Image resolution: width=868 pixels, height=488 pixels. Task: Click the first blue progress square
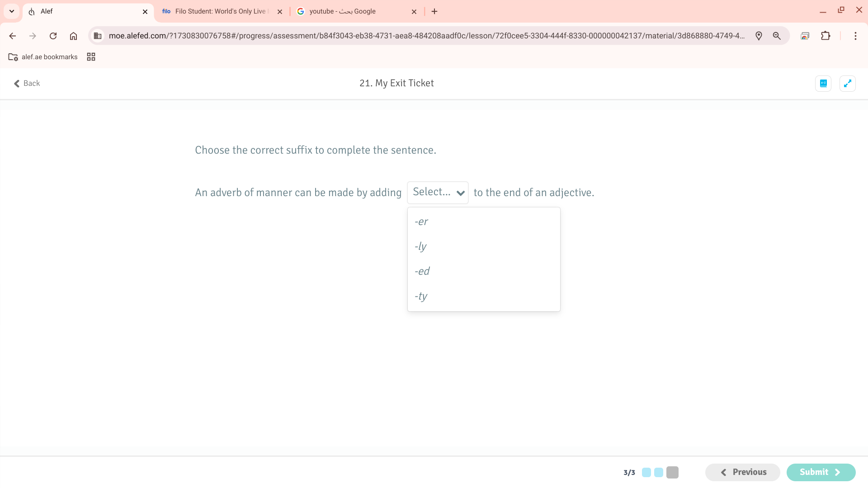[x=646, y=472]
